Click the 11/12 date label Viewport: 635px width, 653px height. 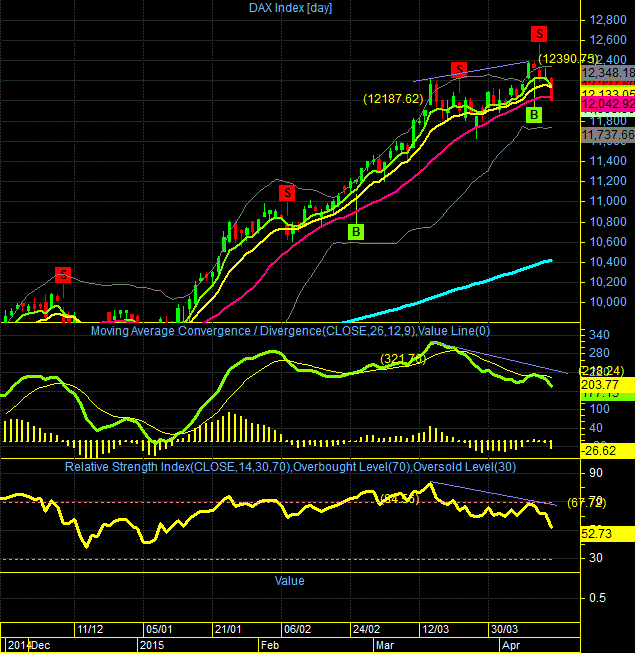90,629
